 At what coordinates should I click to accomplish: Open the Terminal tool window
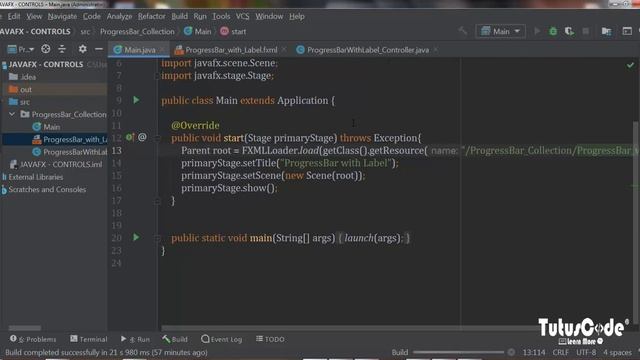coord(89,339)
